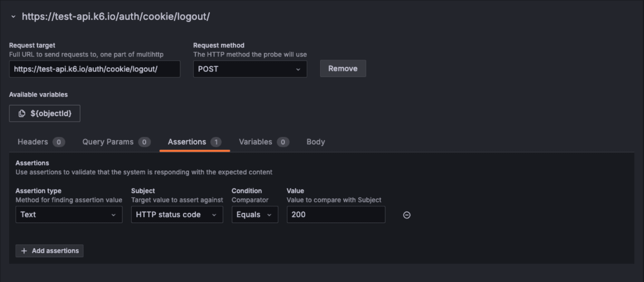Click the Value field containing 200
This screenshot has height=282, width=644.
336,214
